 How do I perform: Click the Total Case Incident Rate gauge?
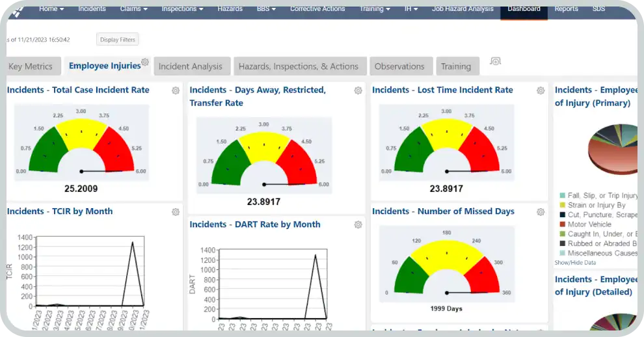81,144
